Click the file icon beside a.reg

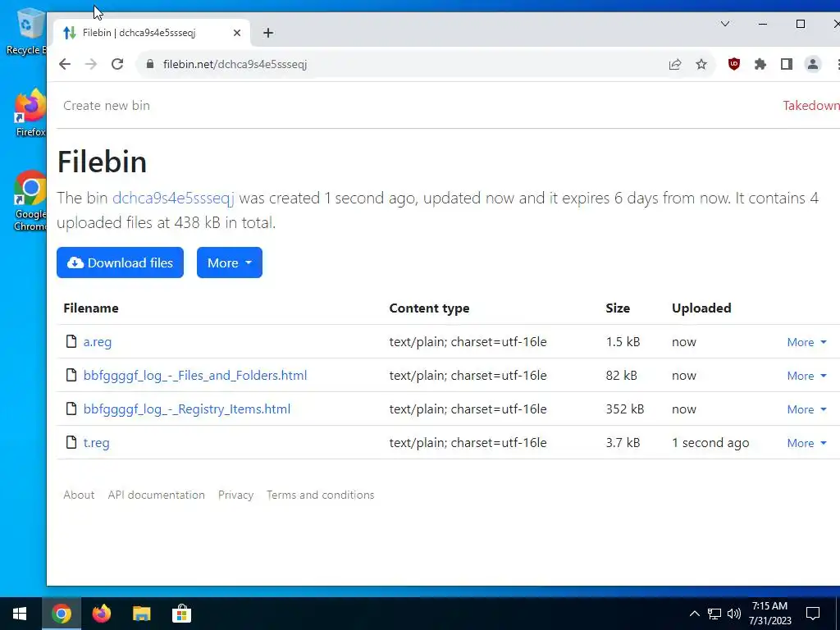[71, 341]
